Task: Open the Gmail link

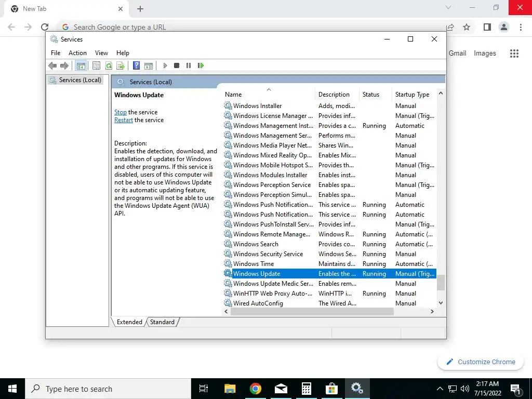Action: pos(457,54)
